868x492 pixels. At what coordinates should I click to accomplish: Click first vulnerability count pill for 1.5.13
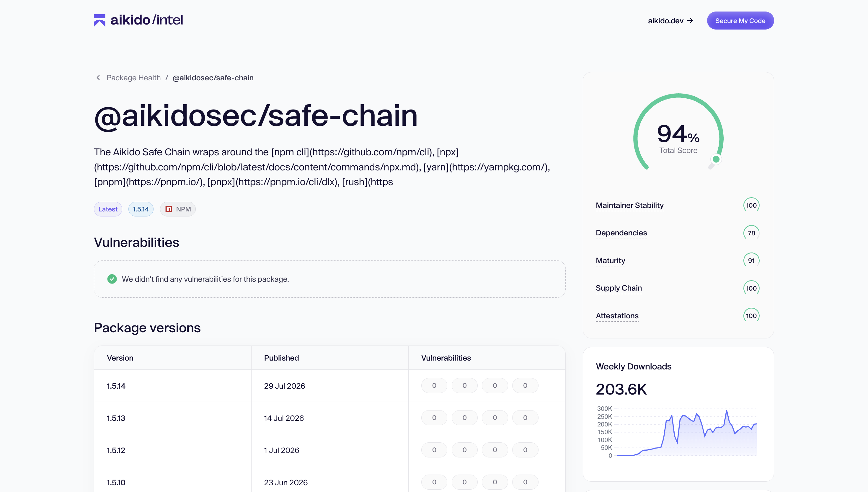(x=434, y=418)
